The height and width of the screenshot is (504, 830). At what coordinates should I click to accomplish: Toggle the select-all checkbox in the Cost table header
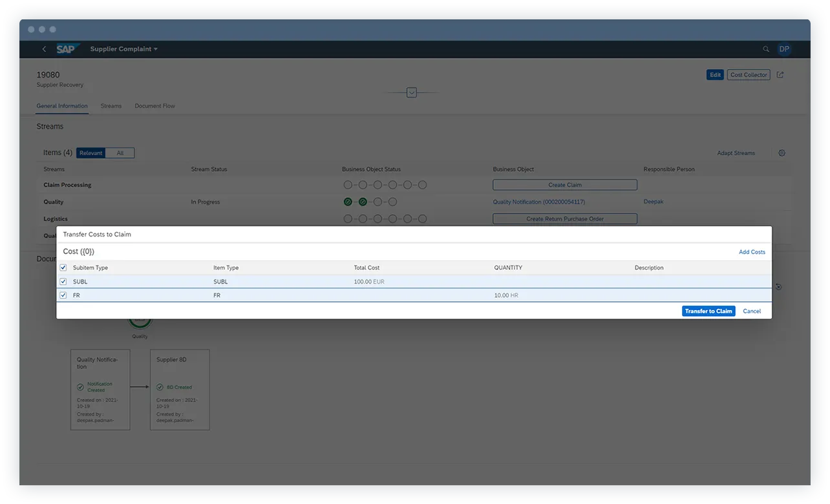63,268
